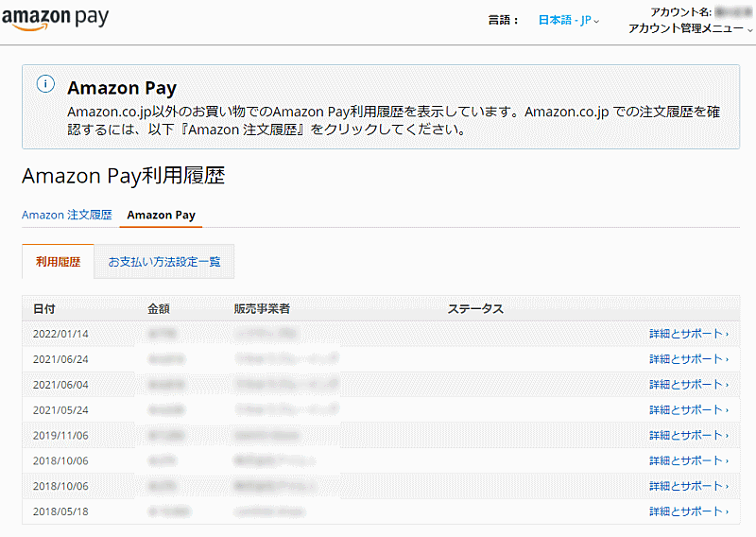Select the 2019/11/06 date cell
The height and width of the screenshot is (537, 756).
61,436
